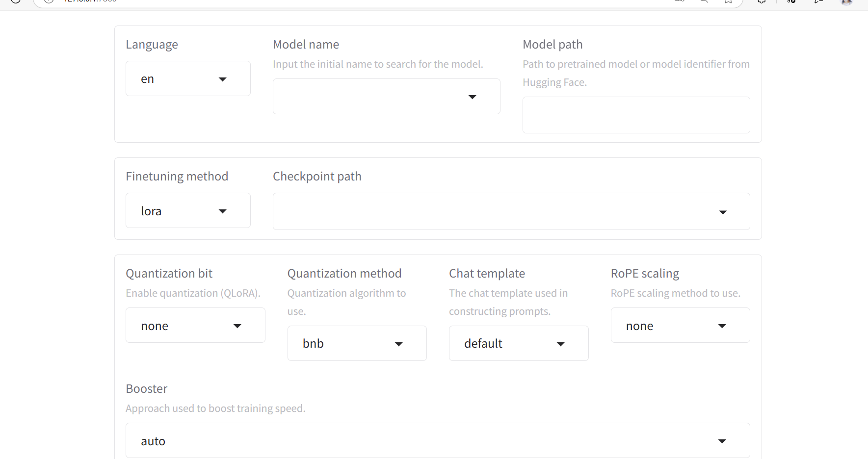Viewport: 868px width, 459px height.
Task: Select the bnb value in Quantization method
Action: [x=314, y=344]
